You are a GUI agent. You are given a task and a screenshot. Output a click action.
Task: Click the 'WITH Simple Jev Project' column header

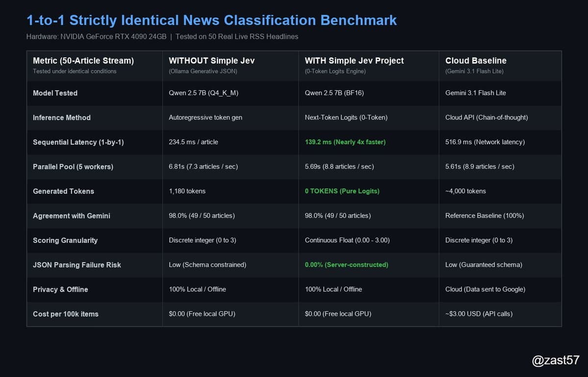click(x=354, y=61)
